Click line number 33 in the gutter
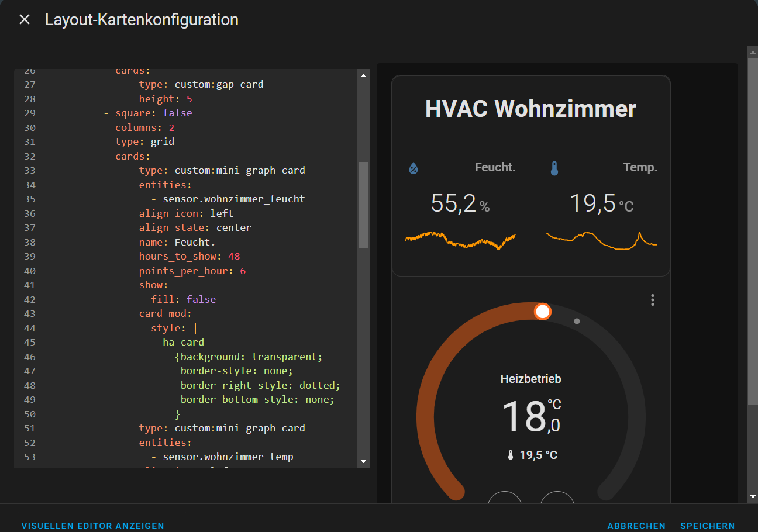758x532 pixels. pyautogui.click(x=30, y=170)
